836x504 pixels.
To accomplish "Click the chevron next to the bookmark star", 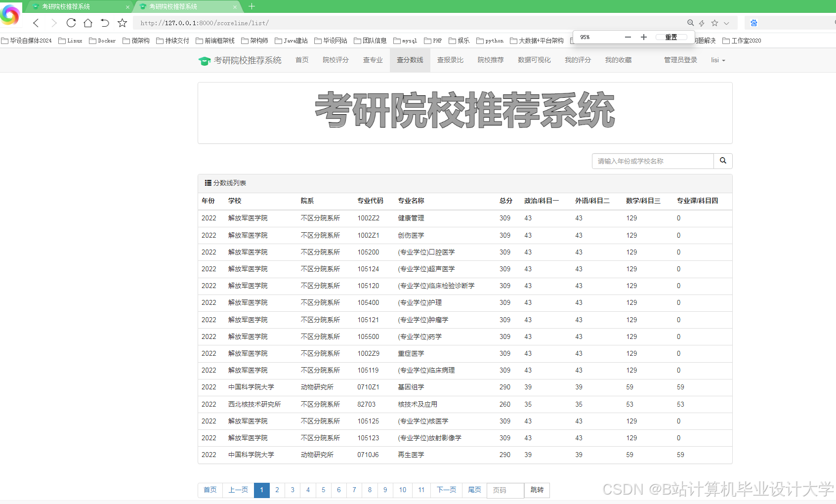I will click(726, 23).
